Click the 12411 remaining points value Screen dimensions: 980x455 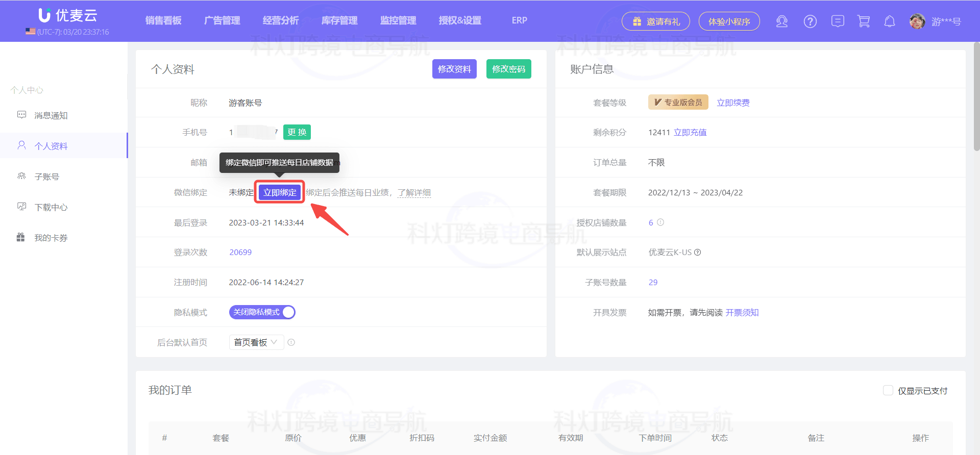pyautogui.click(x=659, y=132)
